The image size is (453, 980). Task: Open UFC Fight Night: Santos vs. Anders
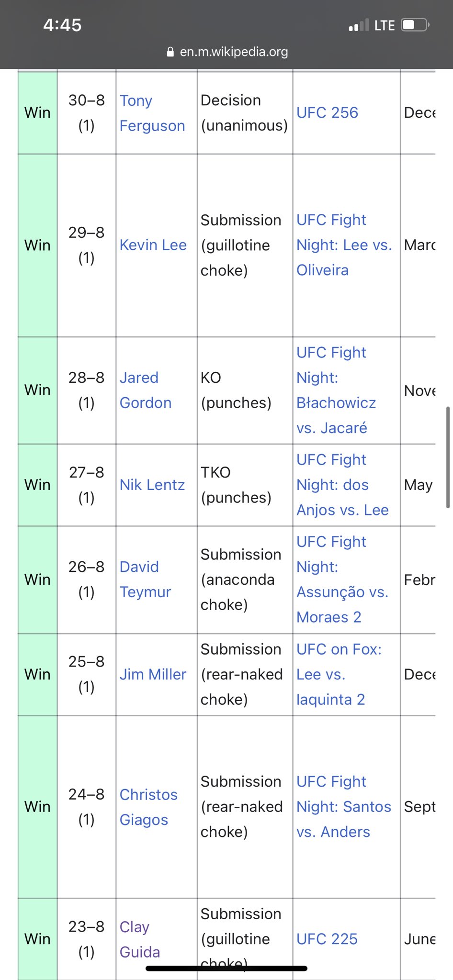click(x=344, y=807)
